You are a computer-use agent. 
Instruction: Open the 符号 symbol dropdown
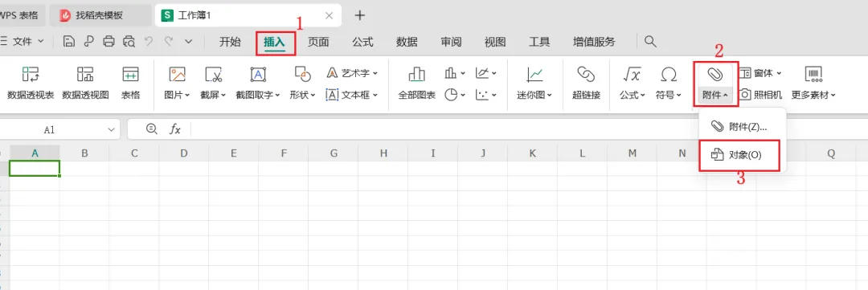669,83
